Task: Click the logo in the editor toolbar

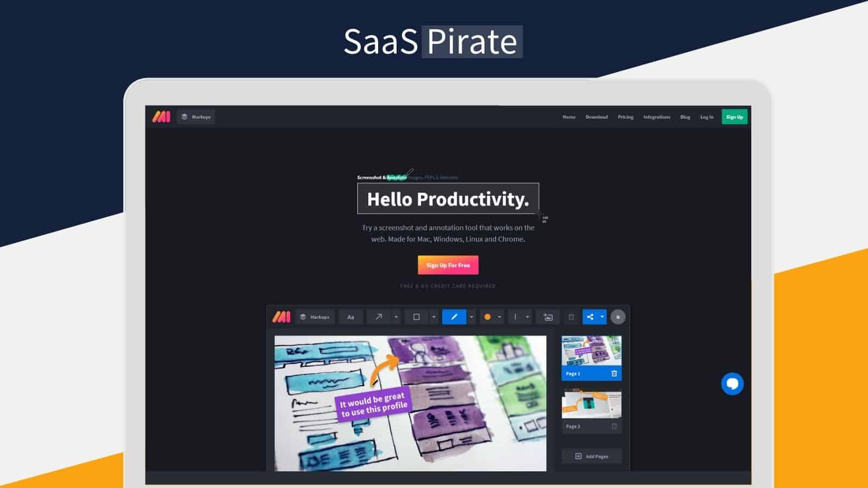Action: pos(282,317)
